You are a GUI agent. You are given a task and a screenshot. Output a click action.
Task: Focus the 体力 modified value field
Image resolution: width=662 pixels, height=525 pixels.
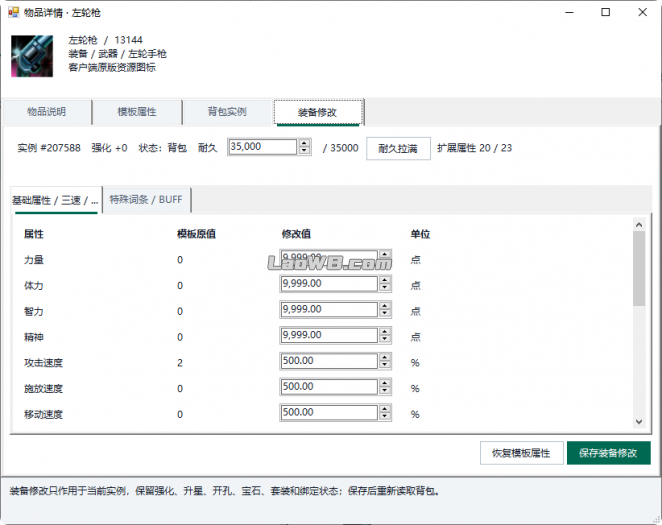[329, 284]
